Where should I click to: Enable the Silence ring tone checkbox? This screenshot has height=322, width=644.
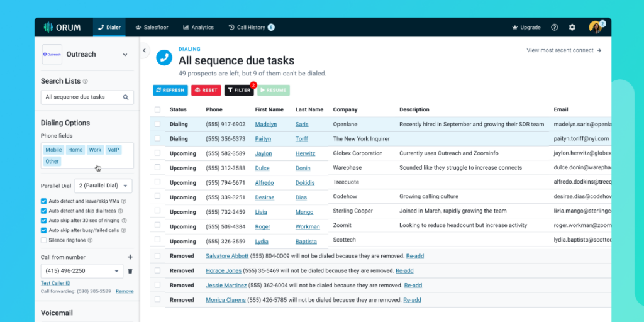point(44,240)
